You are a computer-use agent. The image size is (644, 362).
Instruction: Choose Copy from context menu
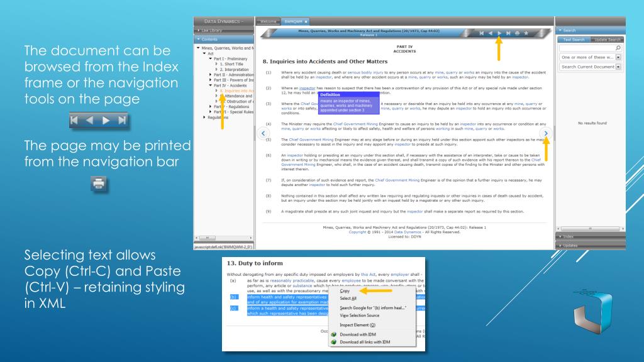tap(345, 291)
